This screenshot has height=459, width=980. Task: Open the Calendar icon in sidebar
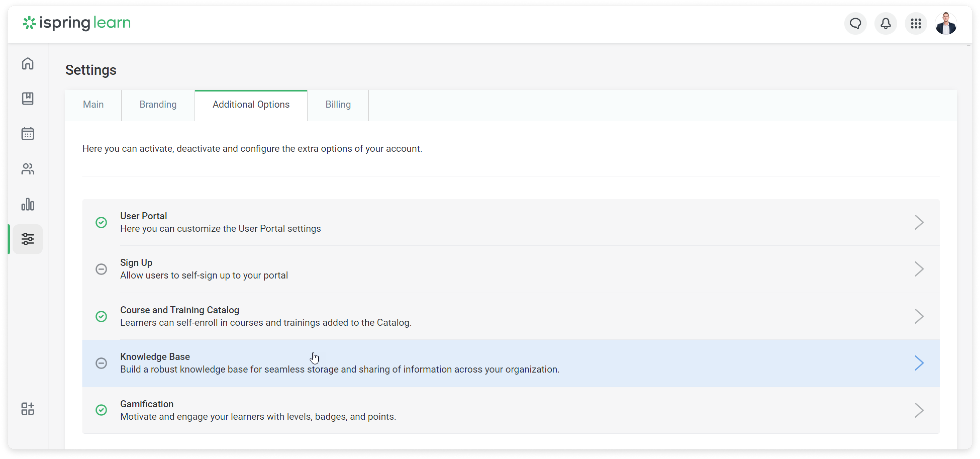tap(28, 133)
